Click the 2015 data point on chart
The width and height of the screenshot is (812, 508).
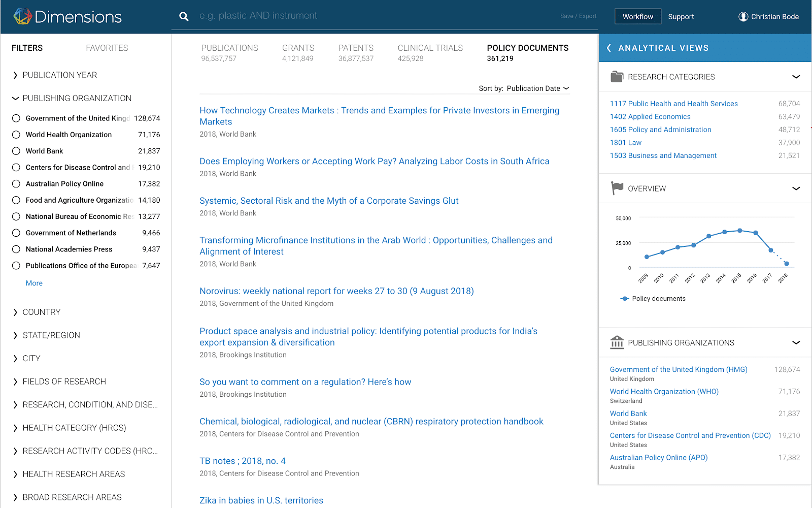tap(740, 231)
